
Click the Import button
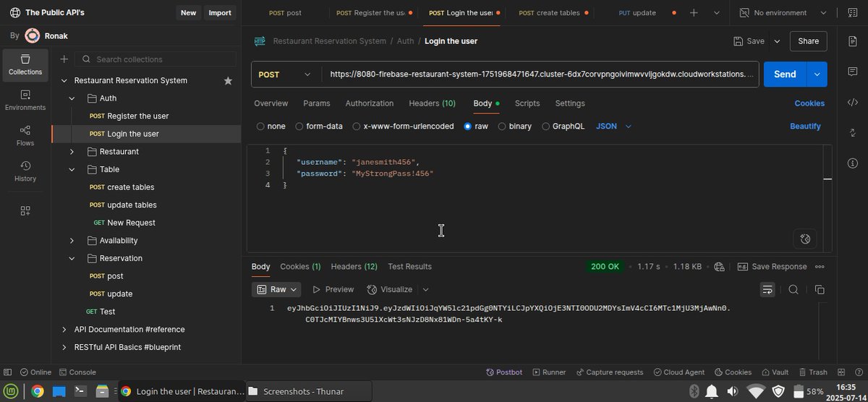click(x=220, y=13)
